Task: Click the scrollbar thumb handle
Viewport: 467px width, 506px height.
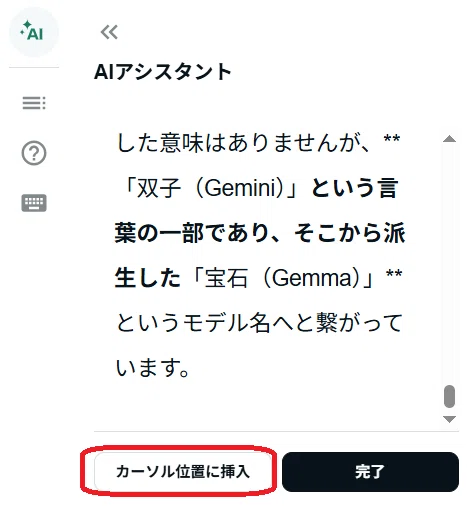Action: (x=449, y=396)
